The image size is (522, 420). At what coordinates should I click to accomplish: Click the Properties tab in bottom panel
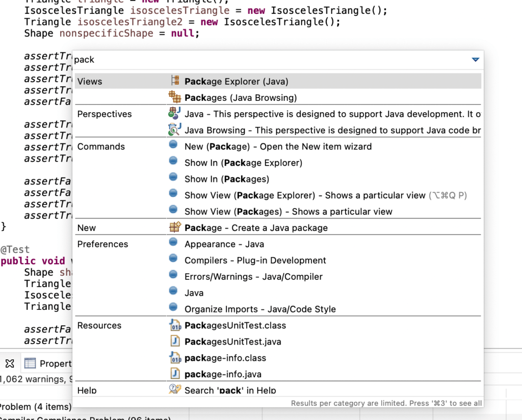tap(47, 363)
